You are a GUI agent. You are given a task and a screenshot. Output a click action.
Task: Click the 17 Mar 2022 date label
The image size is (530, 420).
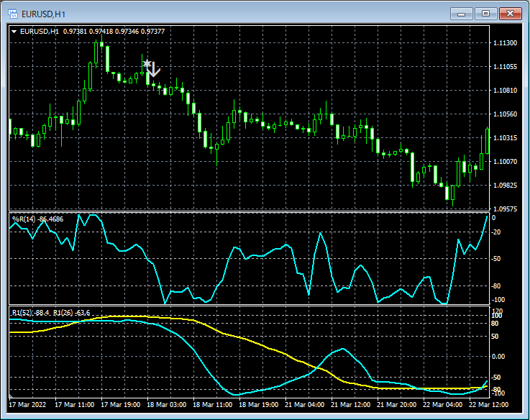tap(29, 405)
